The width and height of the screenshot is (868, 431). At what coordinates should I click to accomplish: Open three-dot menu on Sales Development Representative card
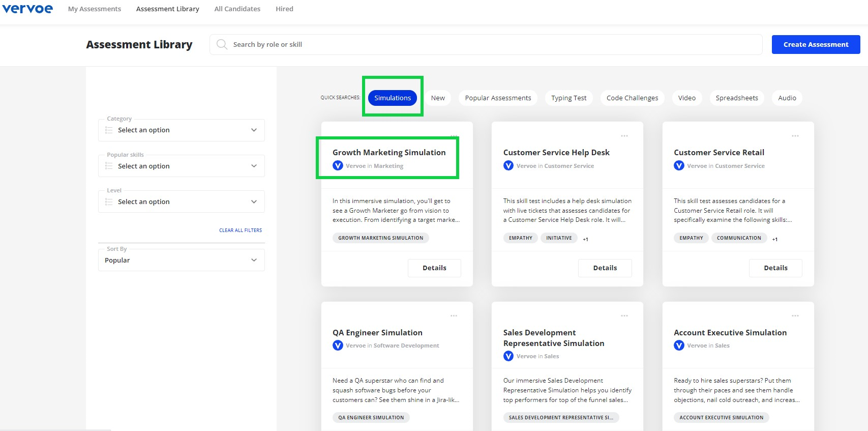624,316
